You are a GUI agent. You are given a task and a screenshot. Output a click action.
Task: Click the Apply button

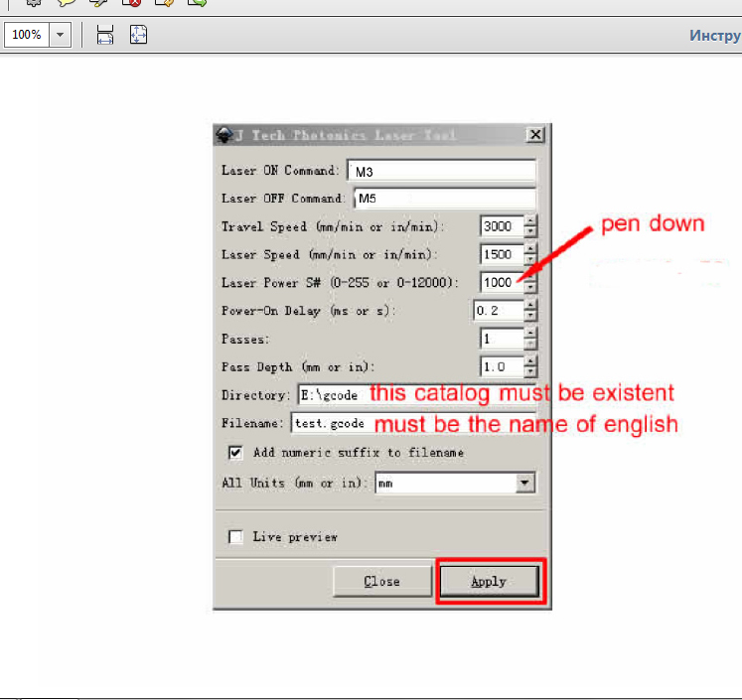[x=490, y=581]
